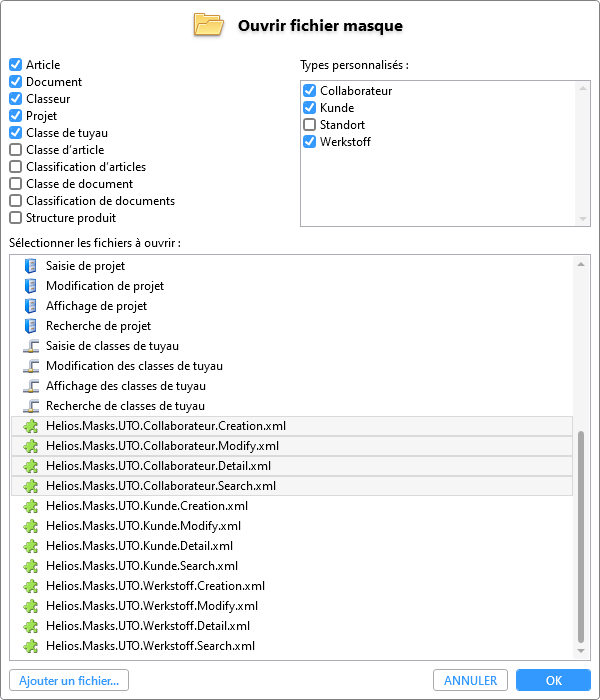Image resolution: width=600 pixels, height=700 pixels.
Task: Select the Saisie de projet book icon
Action: (x=30, y=266)
